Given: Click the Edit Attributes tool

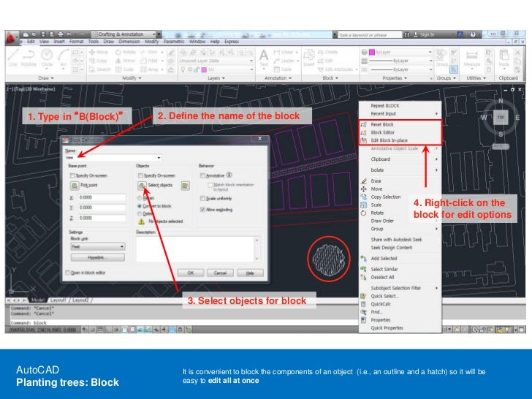Looking at the screenshot, I should point(335,69).
